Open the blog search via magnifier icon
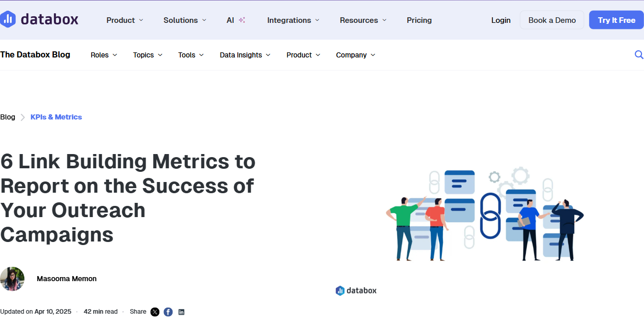644x333 pixels. (x=639, y=54)
